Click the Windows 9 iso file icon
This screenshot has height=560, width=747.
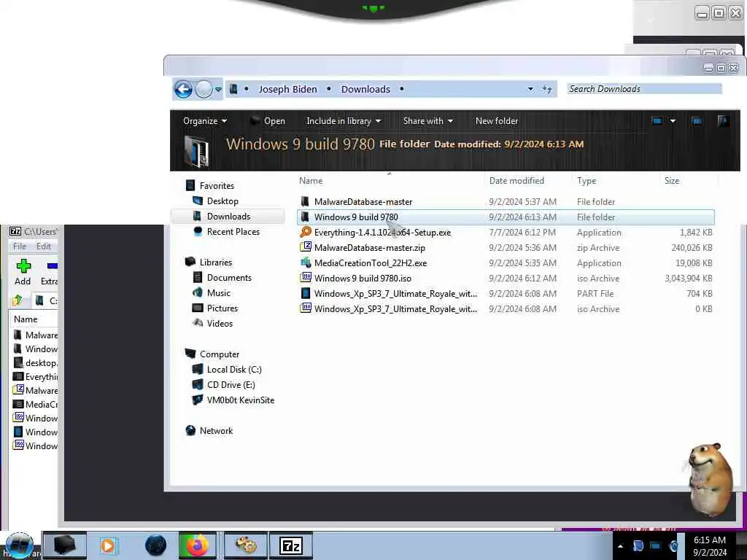click(x=306, y=278)
